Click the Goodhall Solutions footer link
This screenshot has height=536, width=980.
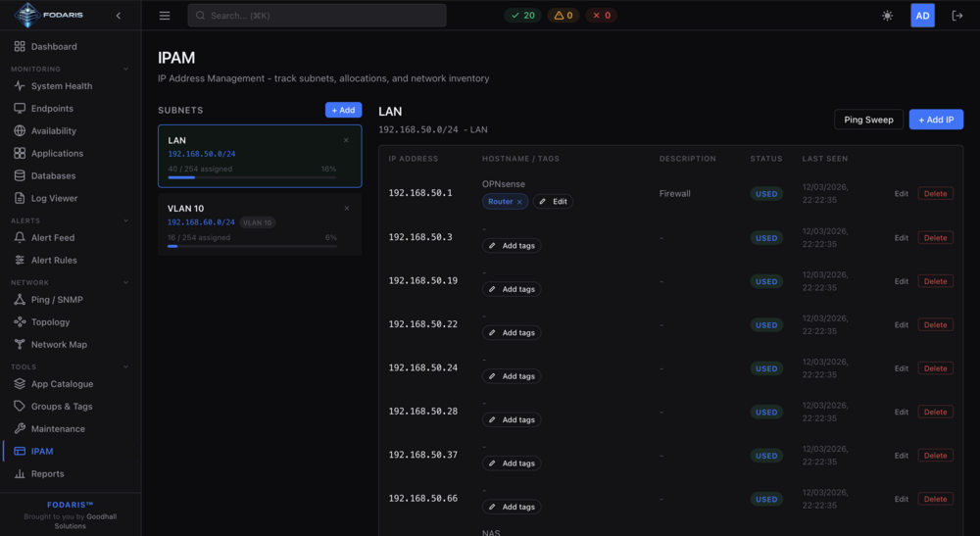(x=85, y=521)
